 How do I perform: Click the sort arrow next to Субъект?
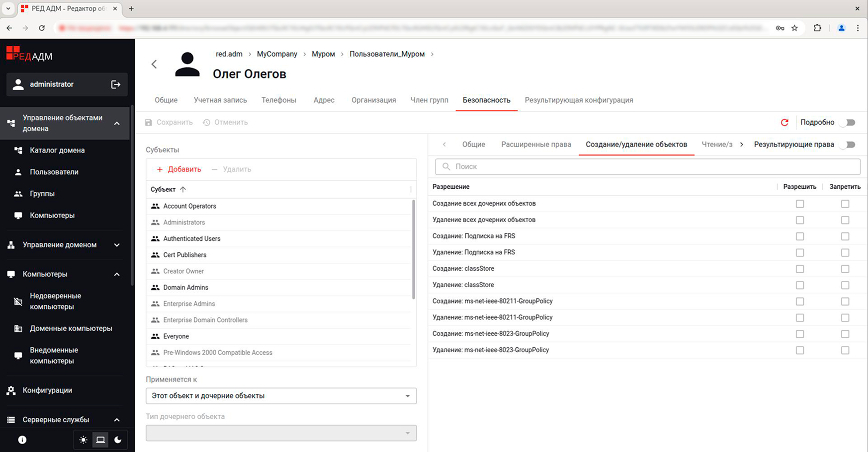(x=183, y=189)
